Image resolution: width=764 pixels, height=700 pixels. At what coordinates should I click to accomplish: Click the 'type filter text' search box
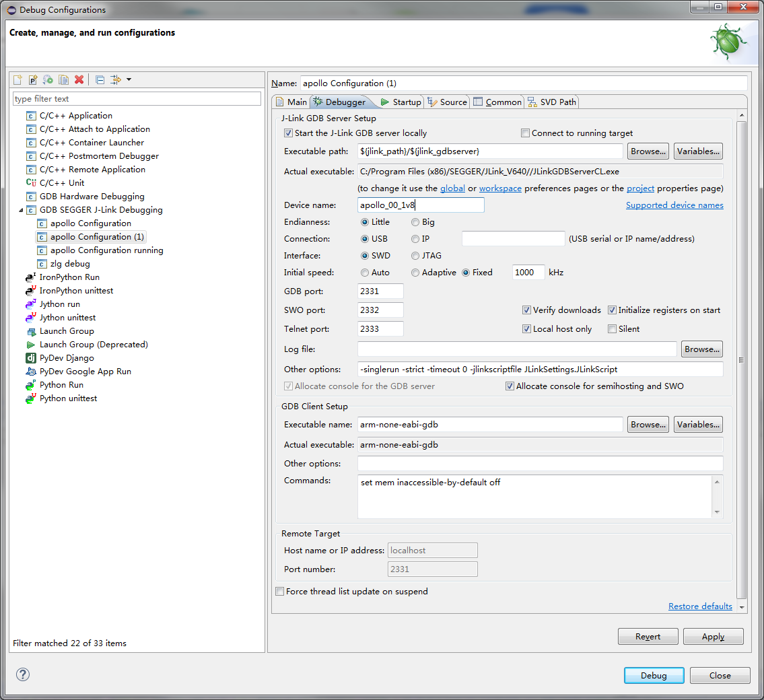137,99
